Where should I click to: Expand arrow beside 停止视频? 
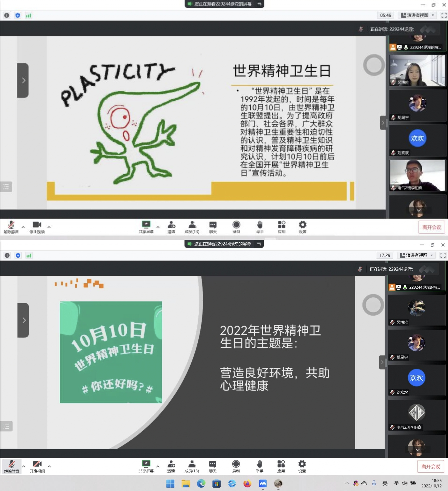49,227
